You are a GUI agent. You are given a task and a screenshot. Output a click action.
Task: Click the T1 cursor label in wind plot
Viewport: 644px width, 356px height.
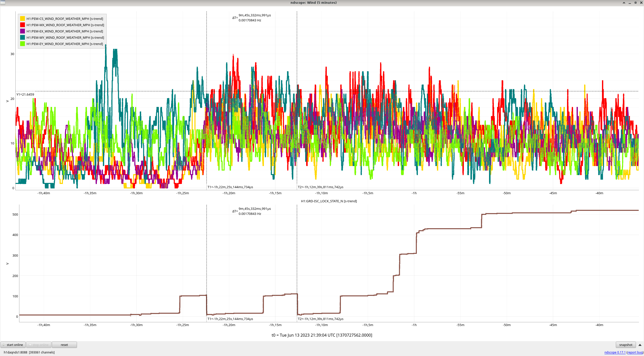[x=230, y=187]
